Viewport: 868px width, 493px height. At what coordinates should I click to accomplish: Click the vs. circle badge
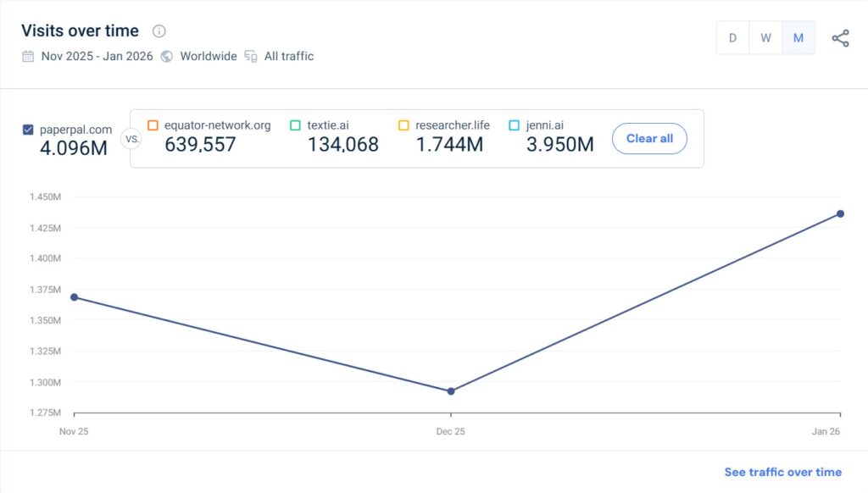pos(131,138)
